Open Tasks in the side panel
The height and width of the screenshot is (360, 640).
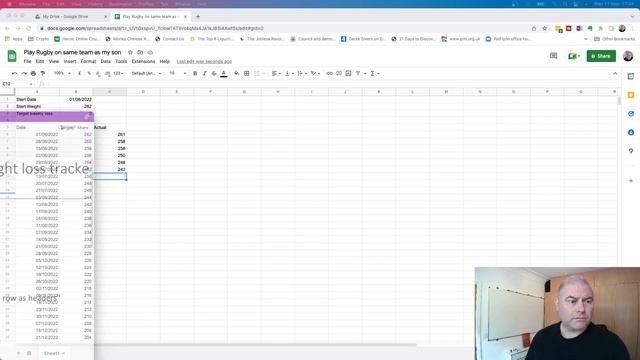(631, 113)
